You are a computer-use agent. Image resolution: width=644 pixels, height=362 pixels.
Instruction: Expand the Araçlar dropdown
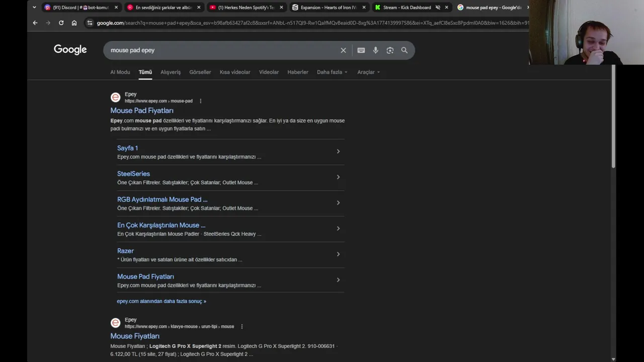click(369, 72)
